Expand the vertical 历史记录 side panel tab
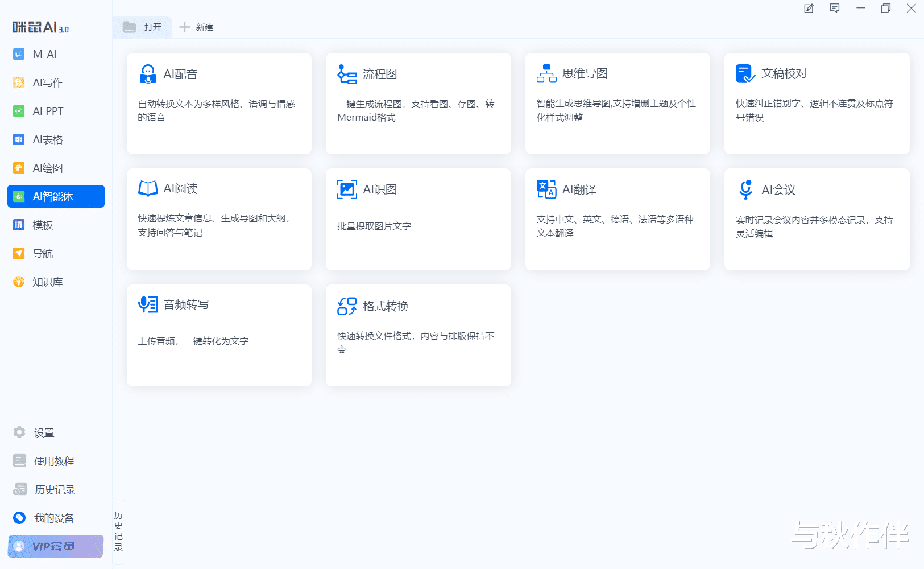The height and width of the screenshot is (569, 924). (x=118, y=531)
